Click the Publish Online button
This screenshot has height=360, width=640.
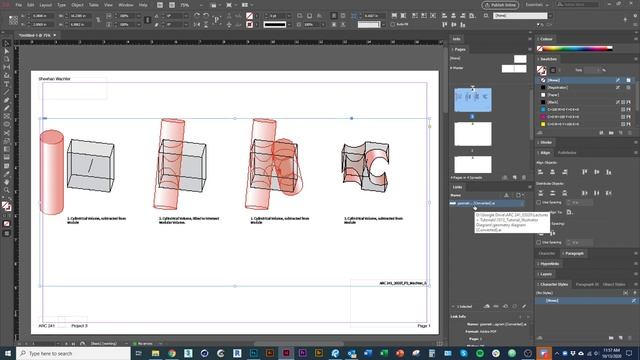pos(500,5)
